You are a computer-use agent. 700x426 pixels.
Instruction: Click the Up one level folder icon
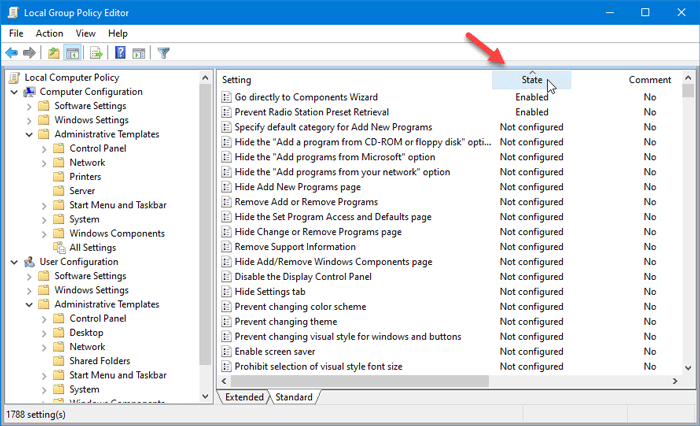(x=53, y=53)
